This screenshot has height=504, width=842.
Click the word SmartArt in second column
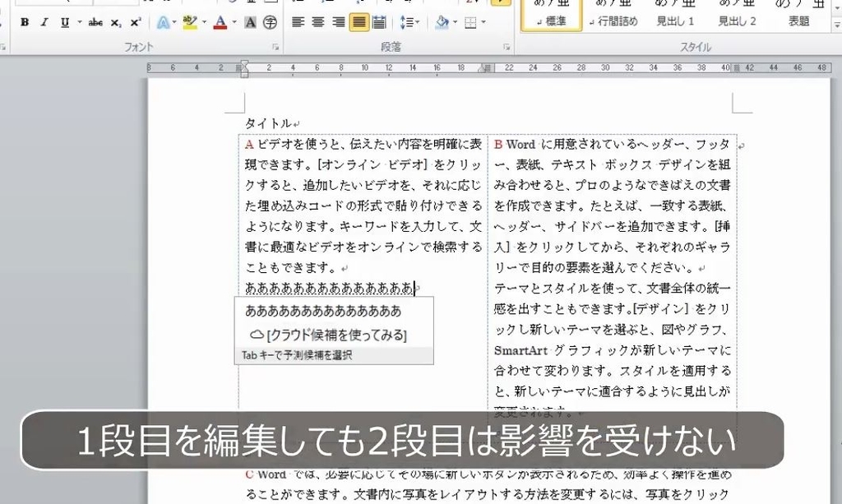(520, 350)
